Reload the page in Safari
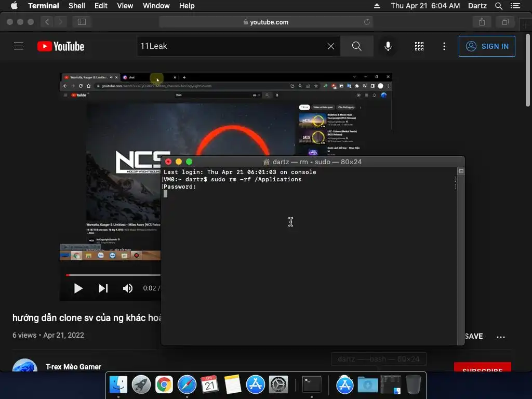 coord(367,22)
